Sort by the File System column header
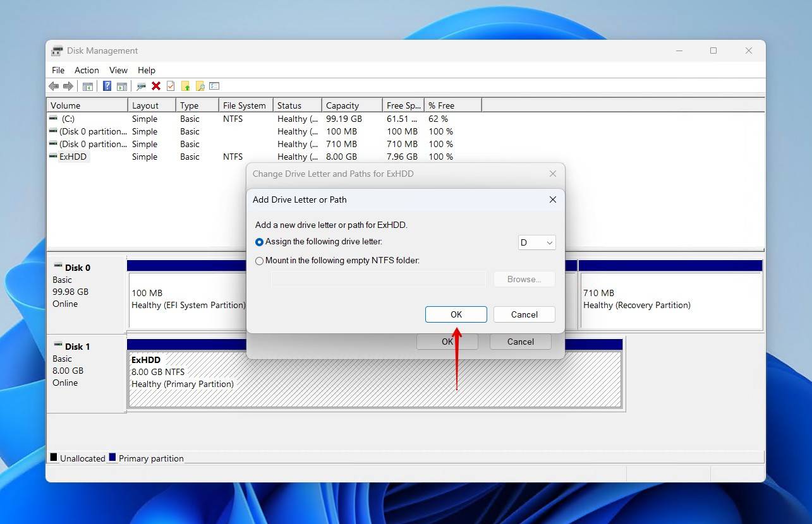Image resolution: width=812 pixels, height=524 pixels. pyautogui.click(x=246, y=105)
